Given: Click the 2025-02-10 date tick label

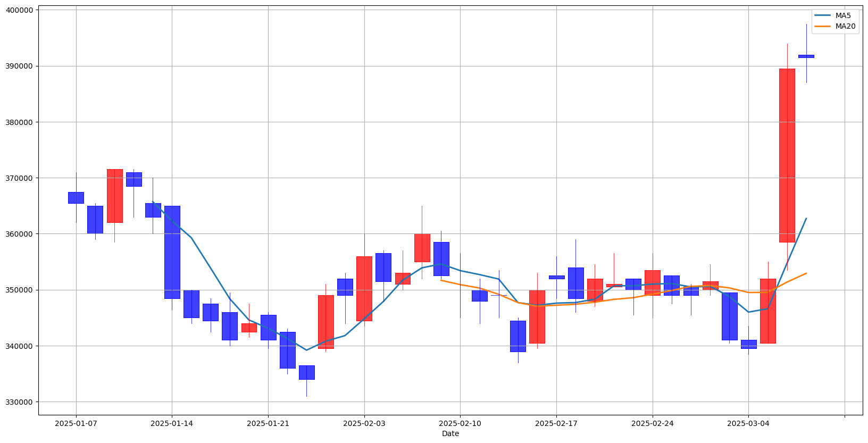Looking at the screenshot, I should coord(460,423).
